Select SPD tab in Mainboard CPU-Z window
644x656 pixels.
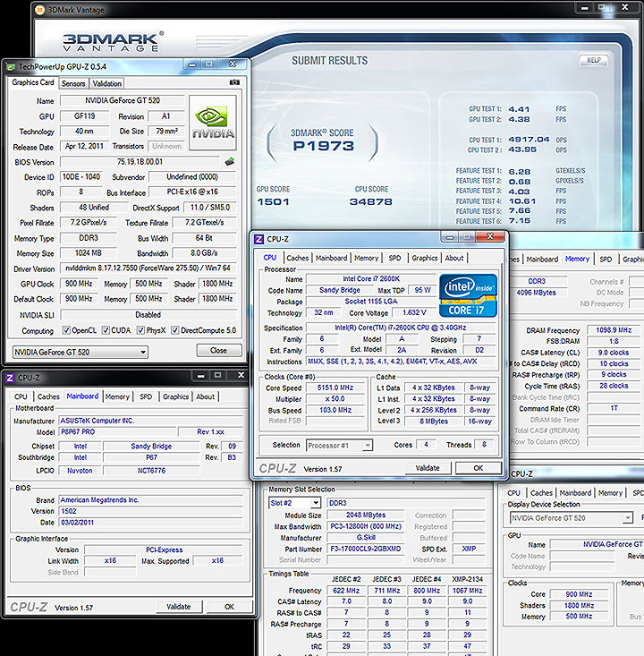pos(146,396)
